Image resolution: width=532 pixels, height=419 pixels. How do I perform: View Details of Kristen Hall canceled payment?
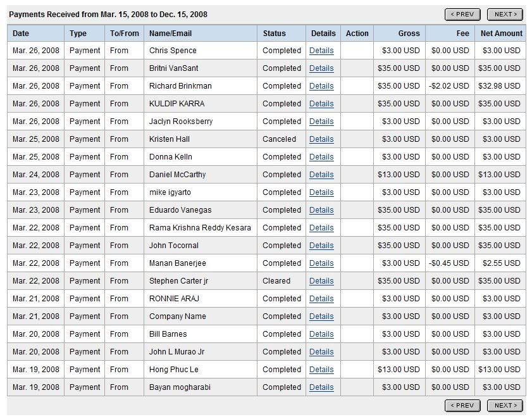pyautogui.click(x=321, y=139)
